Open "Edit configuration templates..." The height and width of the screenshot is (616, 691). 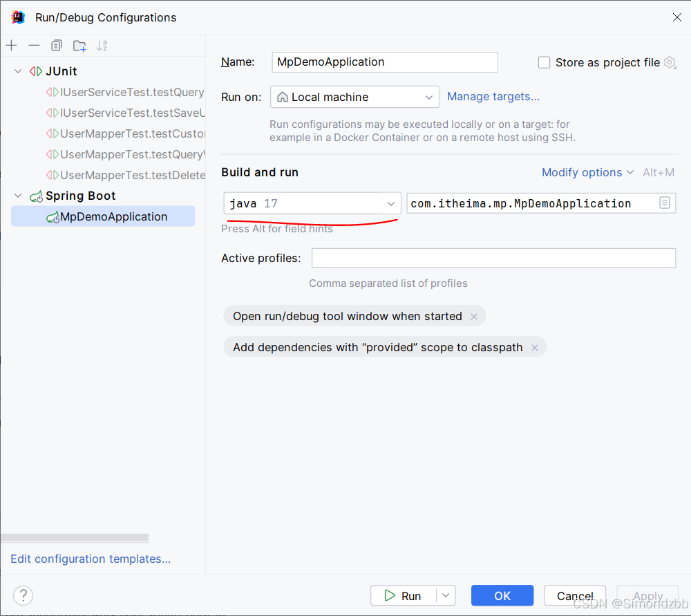tap(90, 559)
